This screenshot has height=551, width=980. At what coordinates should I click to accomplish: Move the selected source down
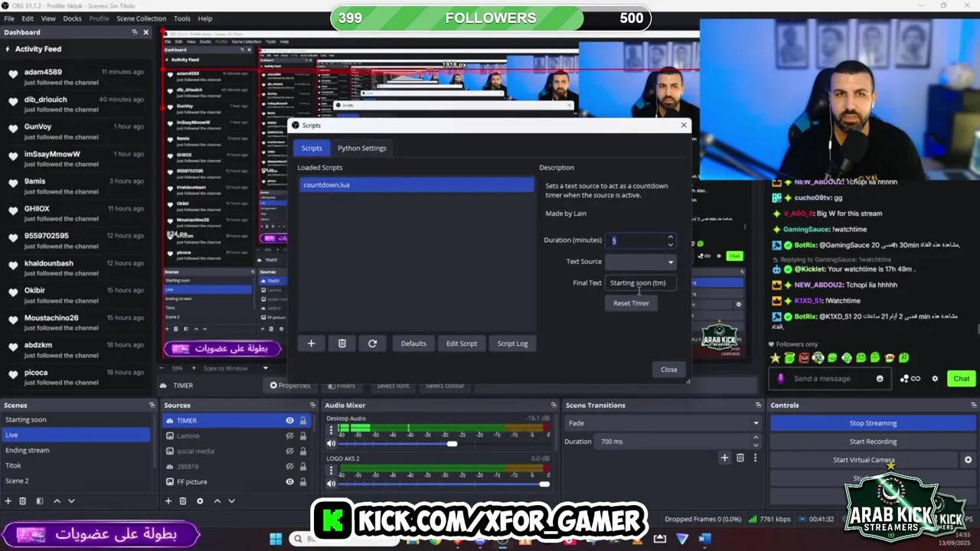pos(231,501)
